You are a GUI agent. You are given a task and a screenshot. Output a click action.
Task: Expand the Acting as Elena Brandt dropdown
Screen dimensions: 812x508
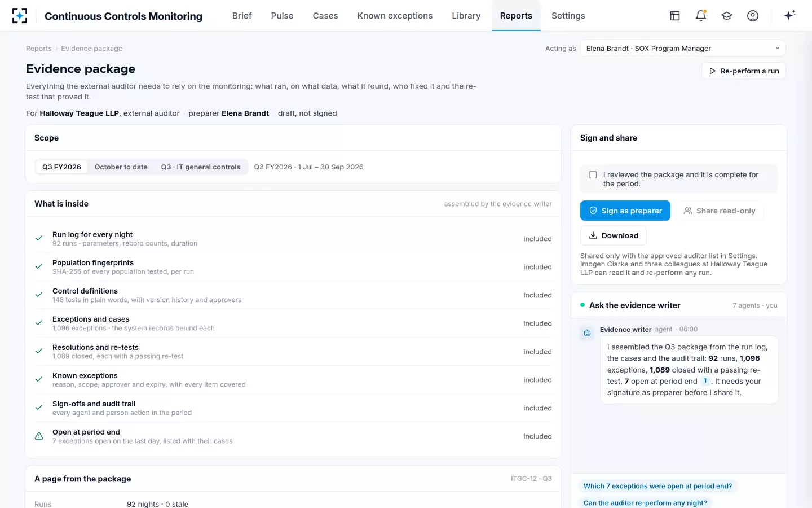tap(683, 49)
